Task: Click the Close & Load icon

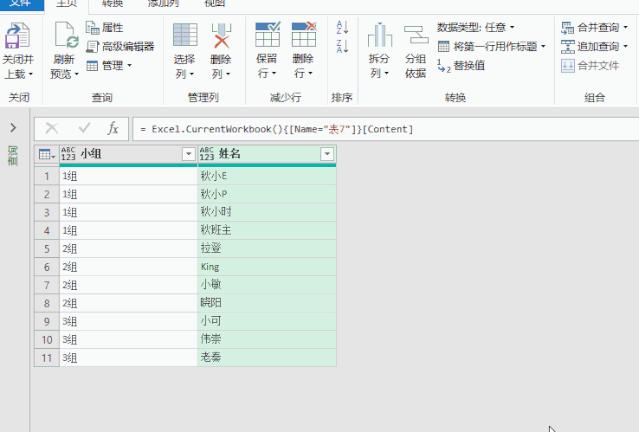Action: [17, 36]
